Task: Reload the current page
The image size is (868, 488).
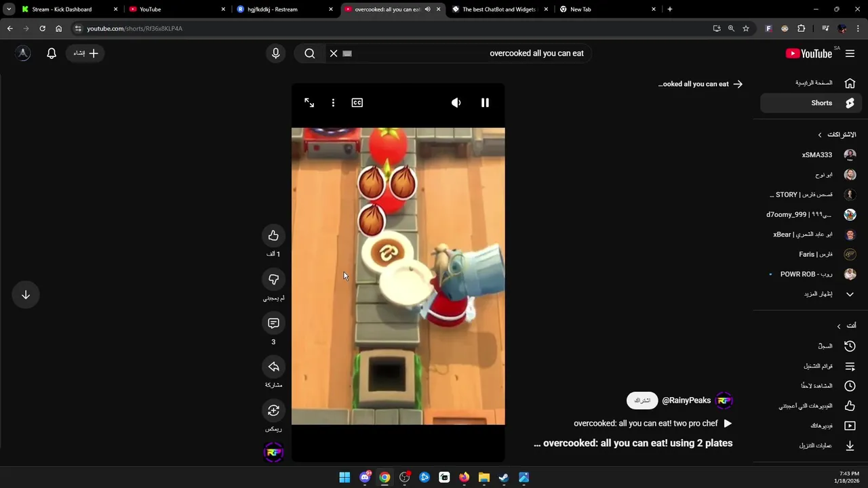Action: (42, 28)
